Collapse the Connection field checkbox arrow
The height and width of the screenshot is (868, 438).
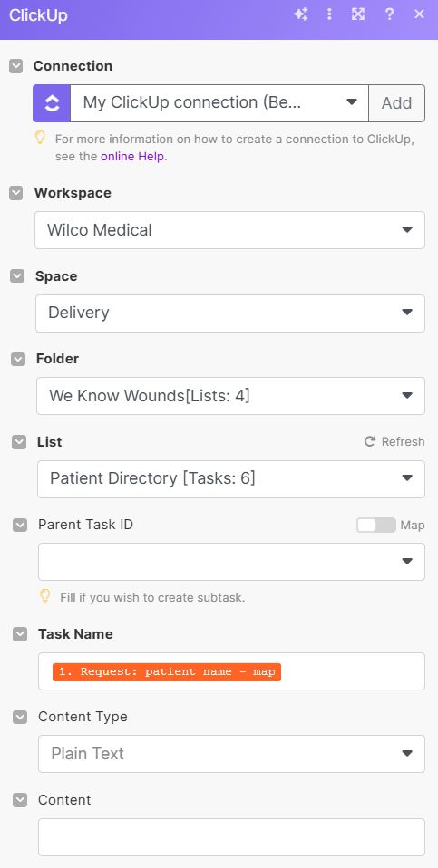coord(16,66)
